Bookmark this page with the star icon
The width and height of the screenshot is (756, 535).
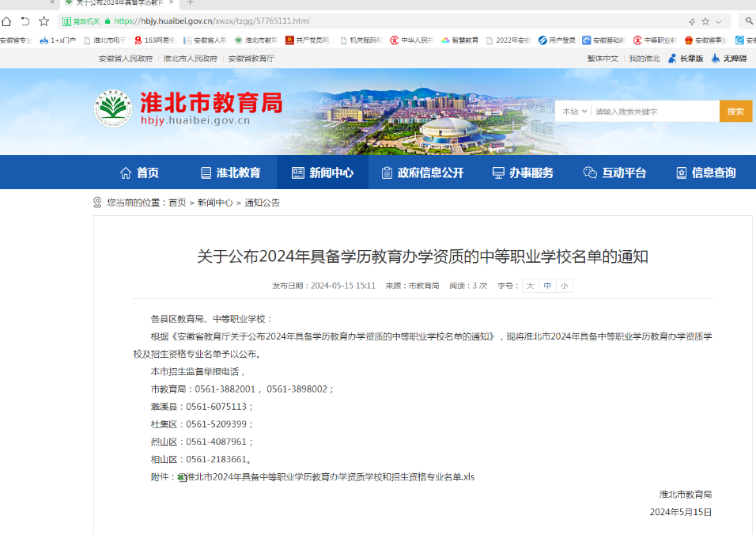(x=43, y=21)
